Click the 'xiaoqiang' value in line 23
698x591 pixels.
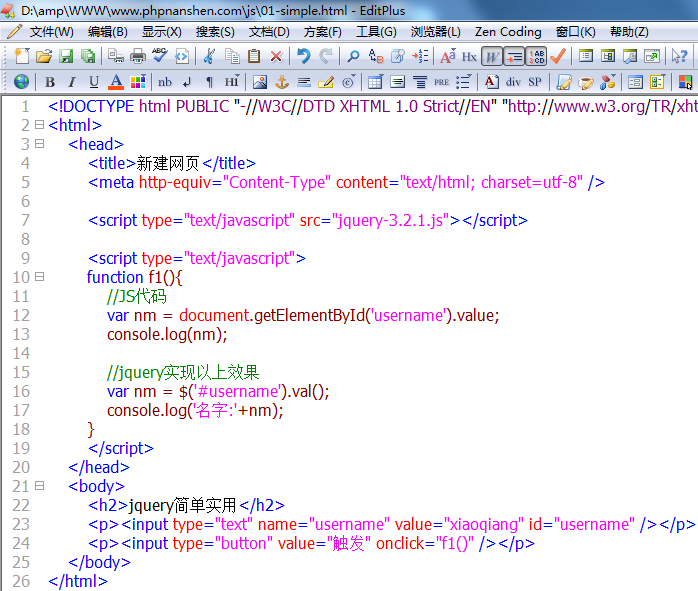(484, 524)
